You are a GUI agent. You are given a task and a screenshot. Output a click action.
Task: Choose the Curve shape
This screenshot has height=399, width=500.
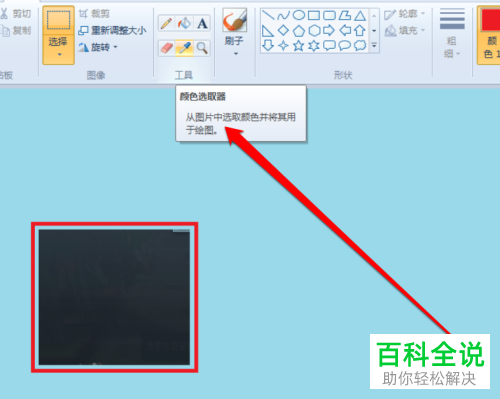(283, 15)
